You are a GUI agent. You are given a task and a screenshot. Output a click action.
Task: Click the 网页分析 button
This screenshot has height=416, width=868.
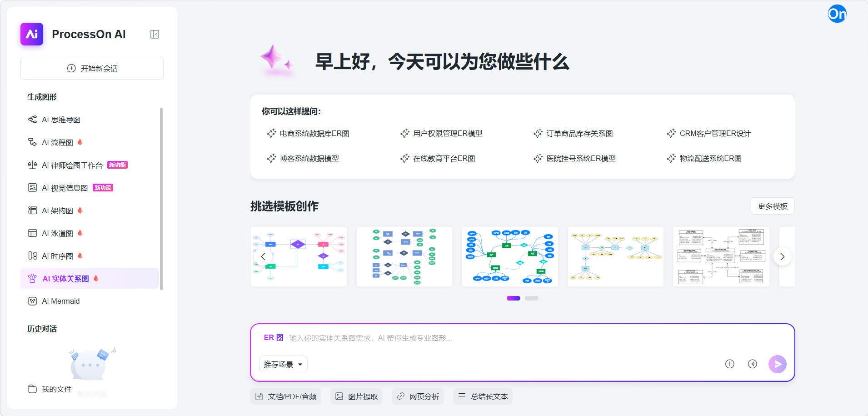[x=418, y=396]
